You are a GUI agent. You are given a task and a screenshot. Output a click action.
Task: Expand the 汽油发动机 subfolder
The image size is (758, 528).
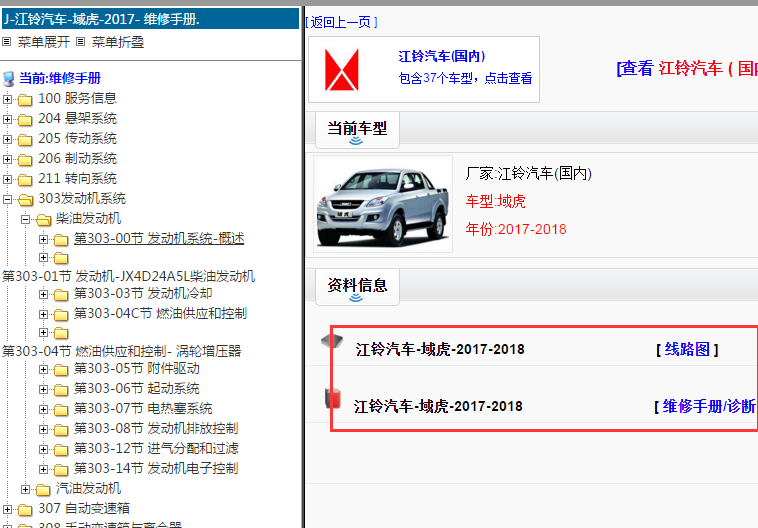coord(25,489)
